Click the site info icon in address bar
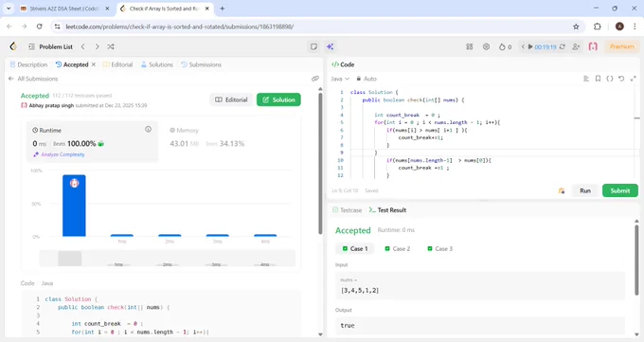This screenshot has width=644, height=342. tap(58, 27)
